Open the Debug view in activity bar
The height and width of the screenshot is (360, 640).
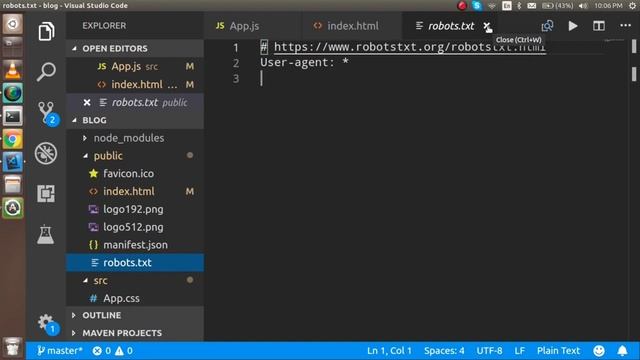click(46, 153)
